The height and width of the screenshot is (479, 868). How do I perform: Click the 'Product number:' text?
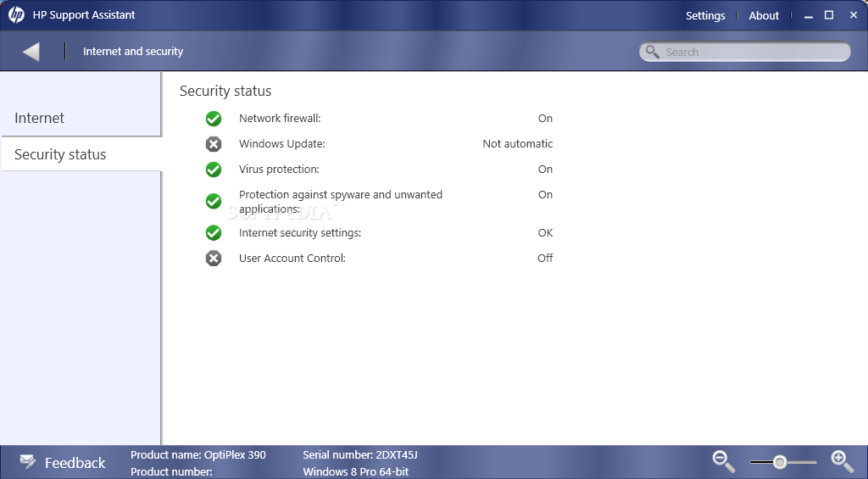171,472
